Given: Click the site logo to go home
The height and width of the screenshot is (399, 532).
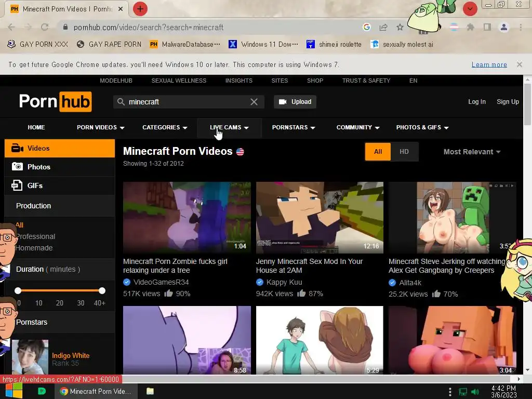Looking at the screenshot, I should point(55,101).
